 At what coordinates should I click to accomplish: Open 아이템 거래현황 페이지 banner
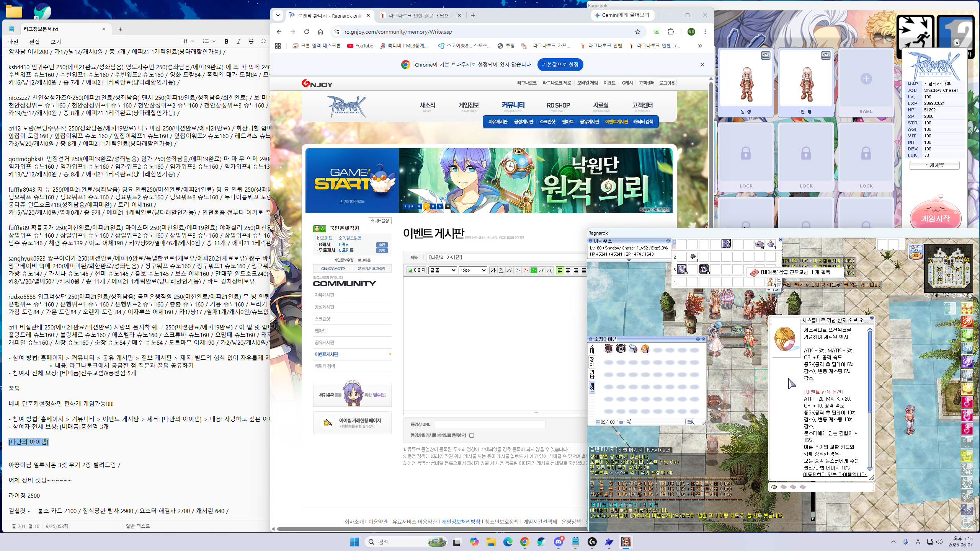click(x=352, y=423)
